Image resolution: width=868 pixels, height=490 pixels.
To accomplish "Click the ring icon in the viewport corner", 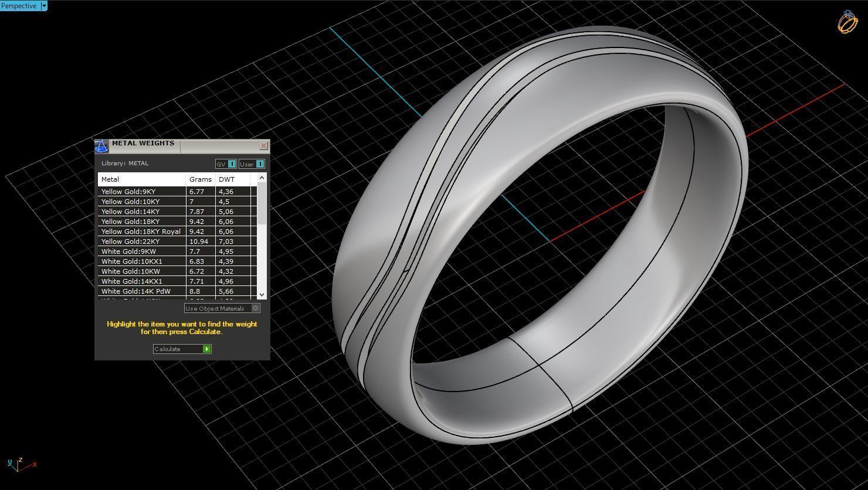I will 847,22.
